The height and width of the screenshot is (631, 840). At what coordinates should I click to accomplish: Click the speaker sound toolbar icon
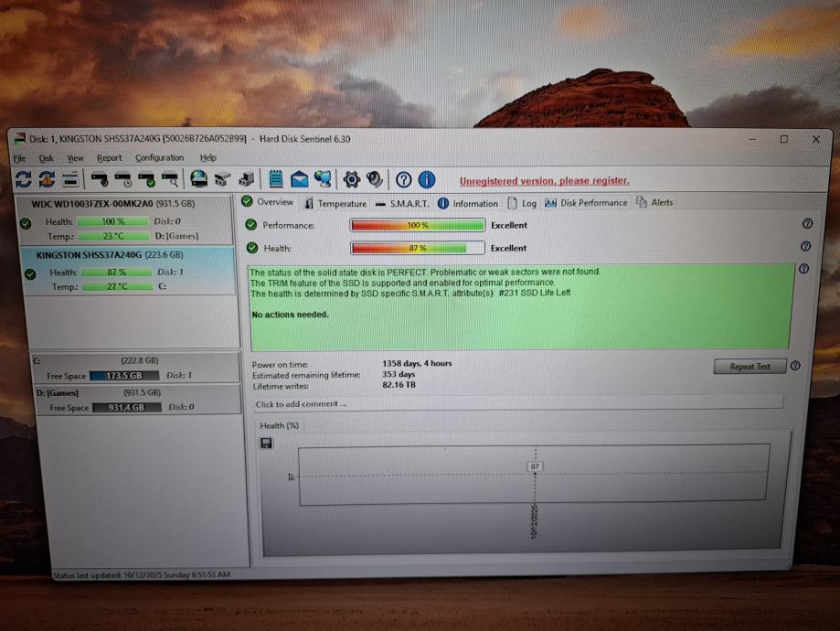tap(375, 179)
